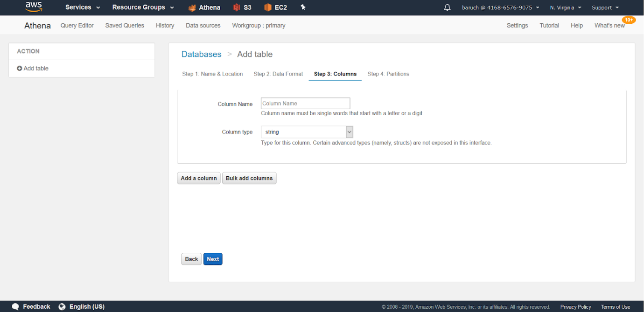Click the English (US) language selector
644x312 pixels.
[x=87, y=306]
